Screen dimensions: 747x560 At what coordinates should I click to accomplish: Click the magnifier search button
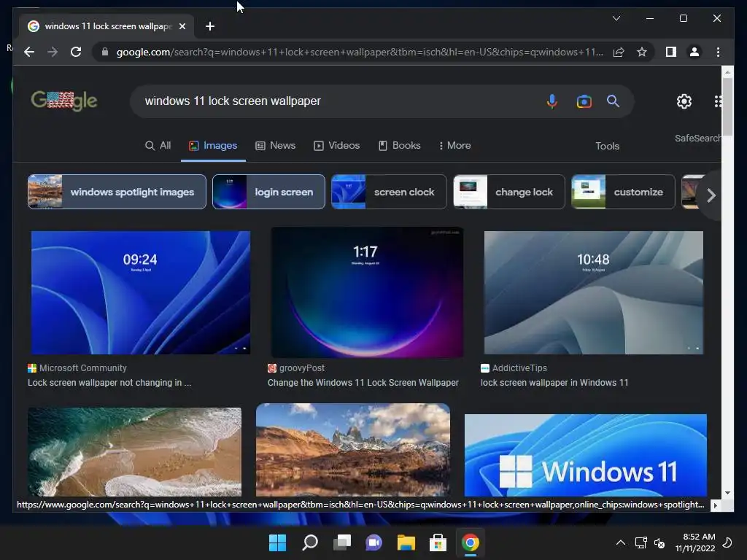(x=613, y=101)
